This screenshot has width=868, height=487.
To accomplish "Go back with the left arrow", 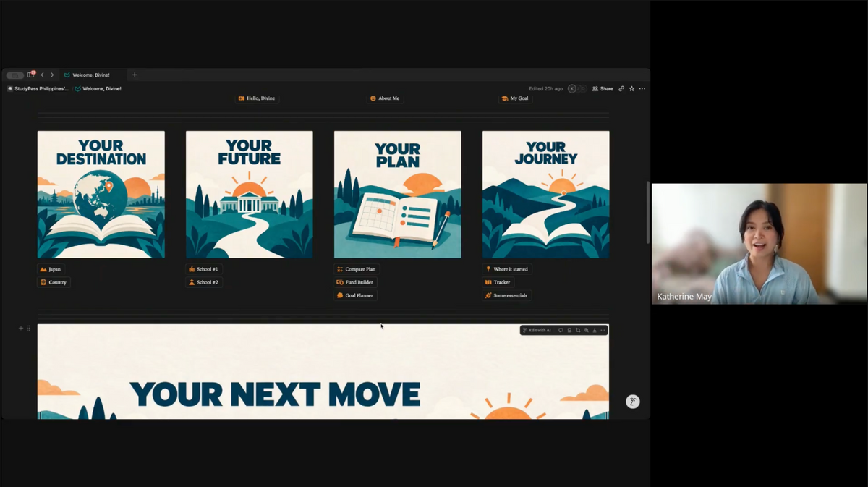I will tap(43, 75).
